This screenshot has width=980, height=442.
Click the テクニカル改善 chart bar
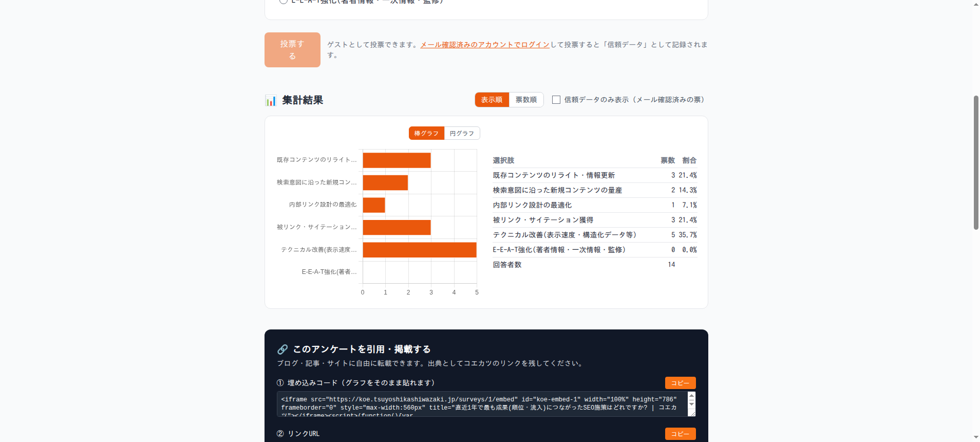click(x=420, y=250)
